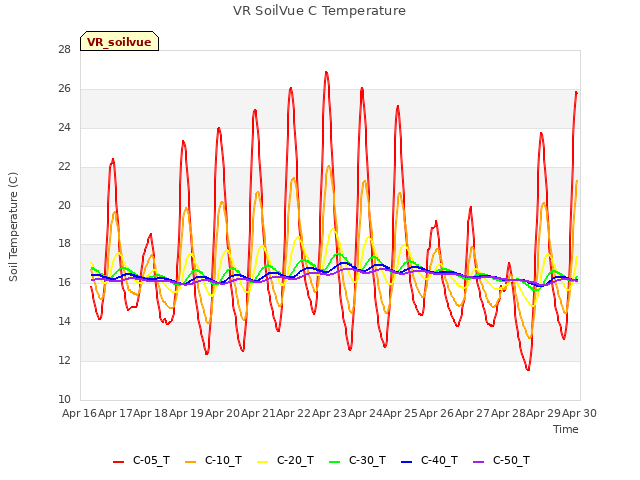Click the Apr 23 date tick label
This screenshot has width=640, height=480.
[x=329, y=413]
